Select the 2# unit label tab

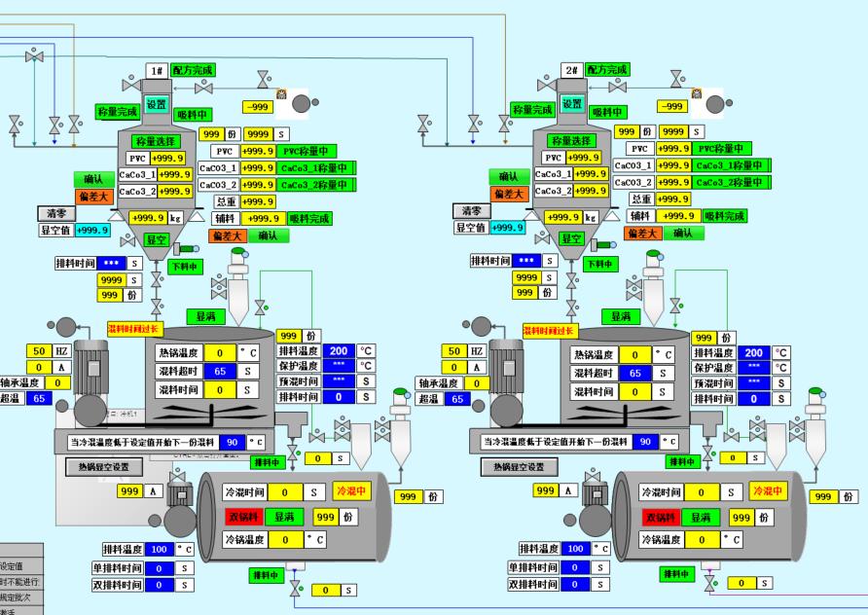click(x=572, y=70)
